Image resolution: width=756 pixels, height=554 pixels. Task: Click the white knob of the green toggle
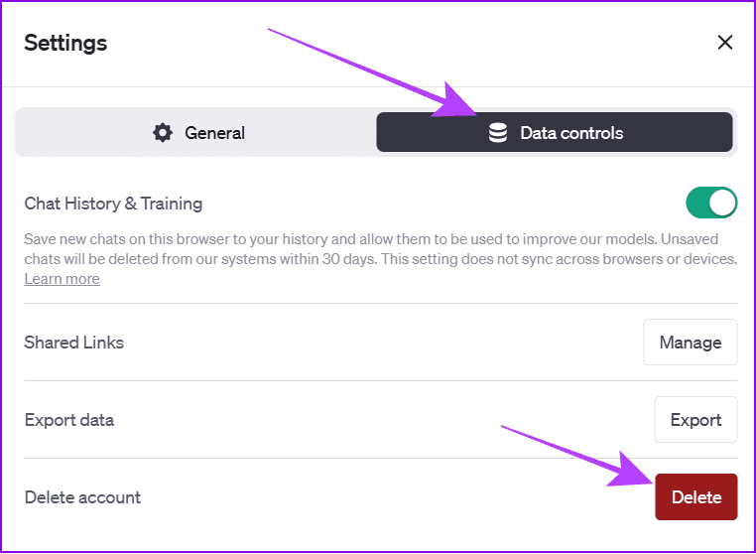pos(721,203)
